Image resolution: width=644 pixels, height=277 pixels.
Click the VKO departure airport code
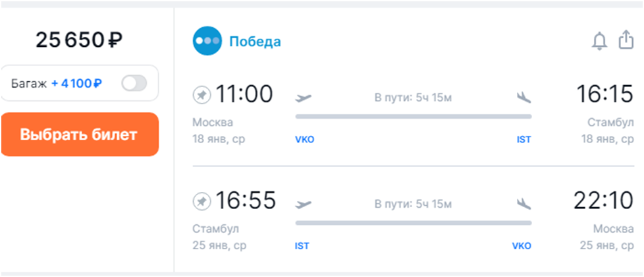[305, 139]
